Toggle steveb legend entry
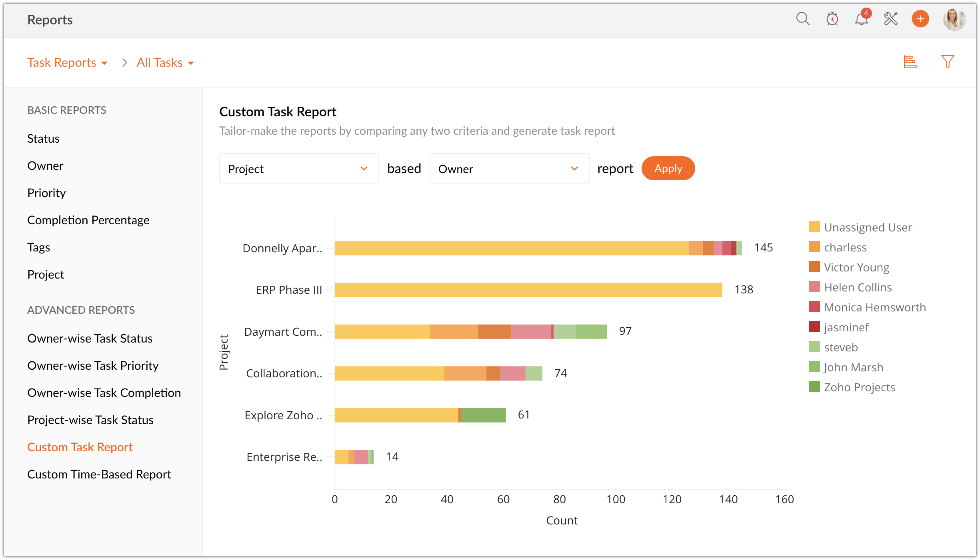Screen dimensions: 980x560 pyautogui.click(x=841, y=347)
